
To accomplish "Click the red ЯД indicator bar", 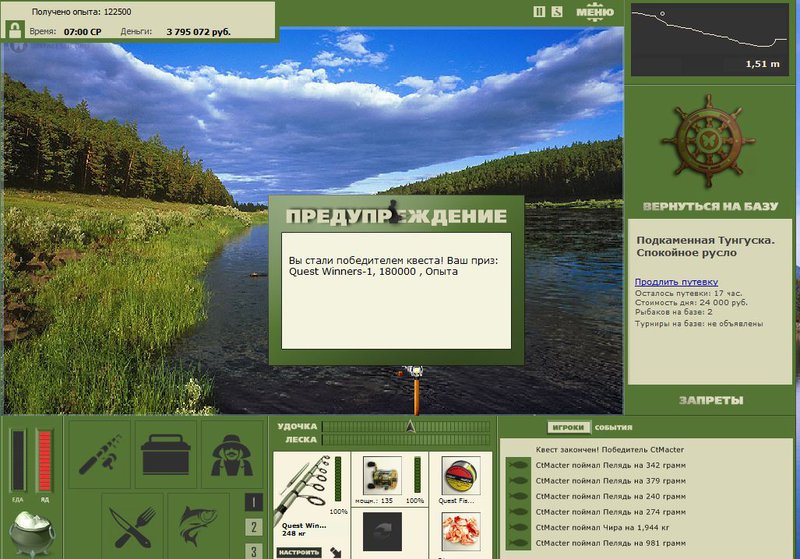I will click(x=44, y=460).
